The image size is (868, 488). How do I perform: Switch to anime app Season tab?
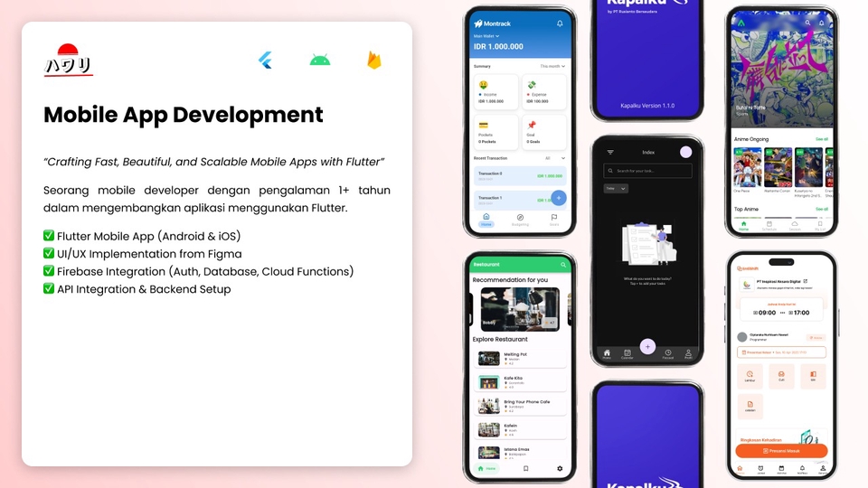pyautogui.click(x=795, y=226)
